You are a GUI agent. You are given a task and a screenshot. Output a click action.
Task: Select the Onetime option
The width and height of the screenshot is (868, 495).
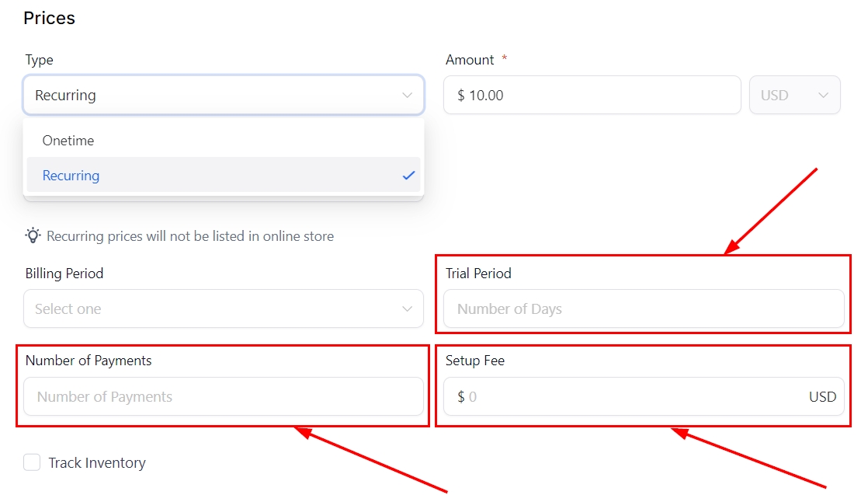[x=68, y=141]
